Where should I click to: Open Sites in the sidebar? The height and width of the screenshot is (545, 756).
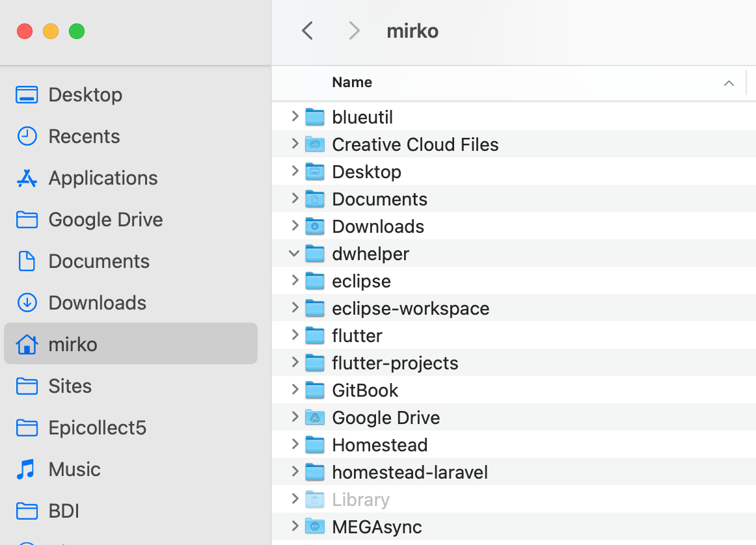click(x=70, y=386)
